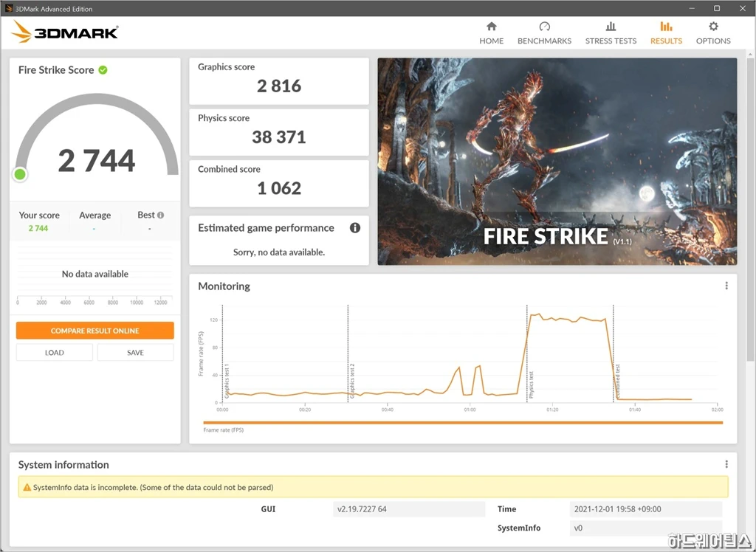Click the 3DMark logo
The width and height of the screenshot is (756, 552).
(x=65, y=32)
